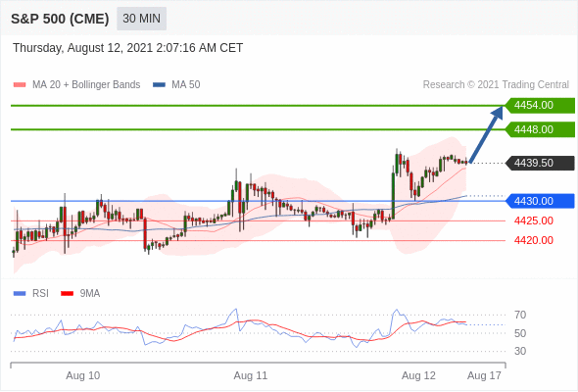The image size is (578, 392).
Task: Click the blue 4430.00 pivot tag
Action: 540,201
